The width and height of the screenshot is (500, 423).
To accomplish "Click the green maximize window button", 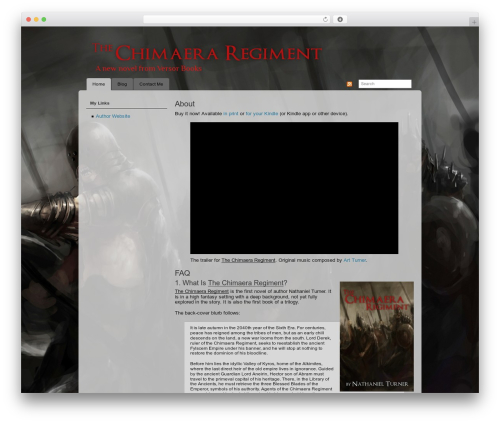I will (44, 19).
